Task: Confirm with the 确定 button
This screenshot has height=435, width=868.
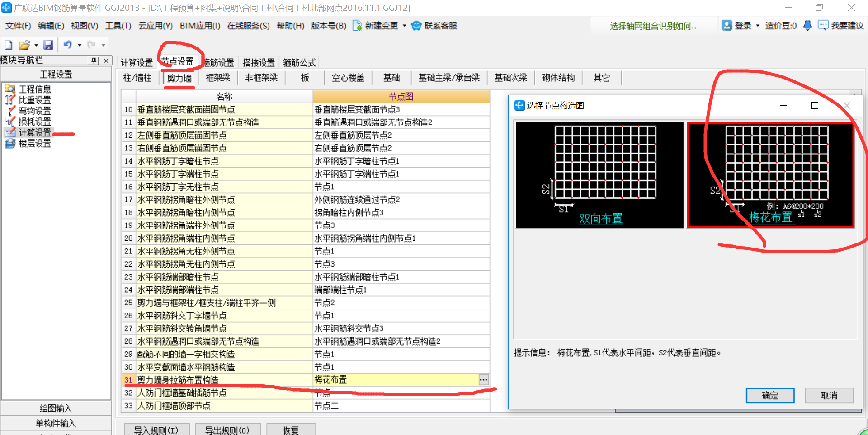Action: tap(770, 396)
